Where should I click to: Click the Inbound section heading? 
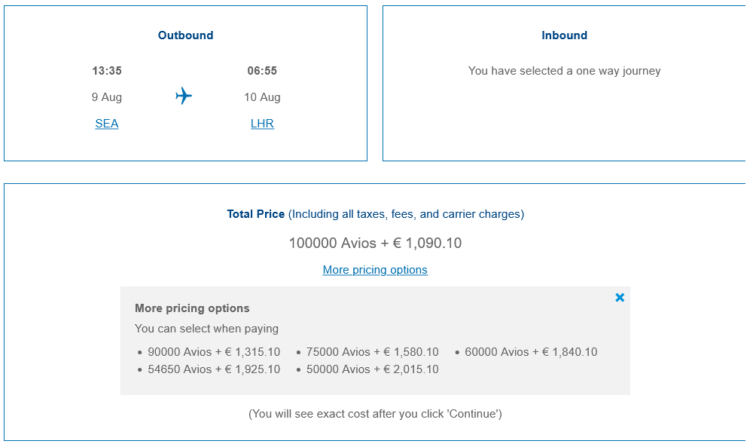[x=564, y=35]
